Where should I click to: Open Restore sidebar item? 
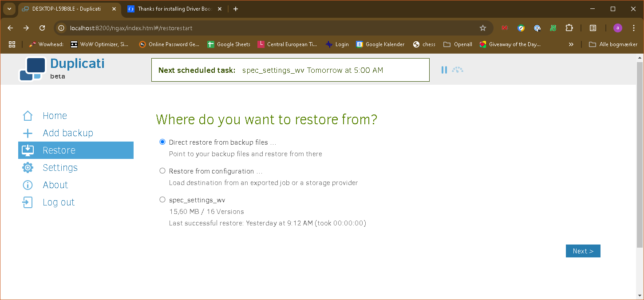76,150
